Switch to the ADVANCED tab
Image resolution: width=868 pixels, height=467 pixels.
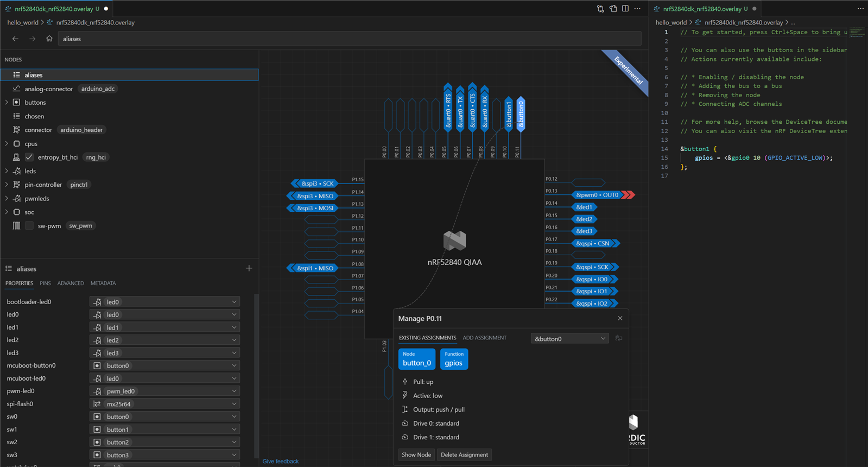(x=71, y=283)
